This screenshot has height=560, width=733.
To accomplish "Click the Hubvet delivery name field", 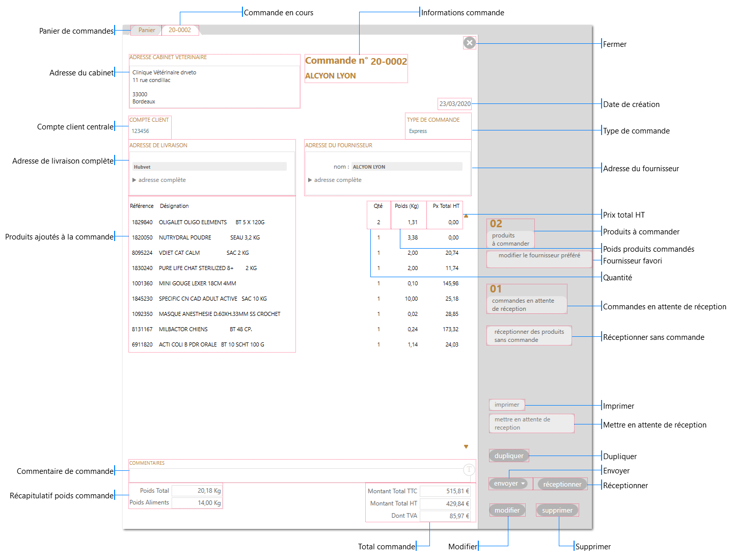I will tap(209, 167).
